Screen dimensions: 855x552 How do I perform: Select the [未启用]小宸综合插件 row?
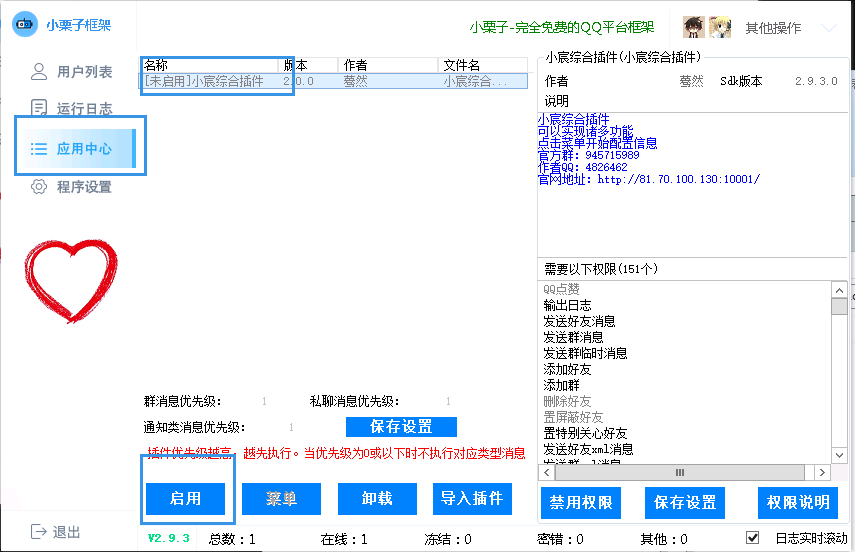tap(333, 81)
